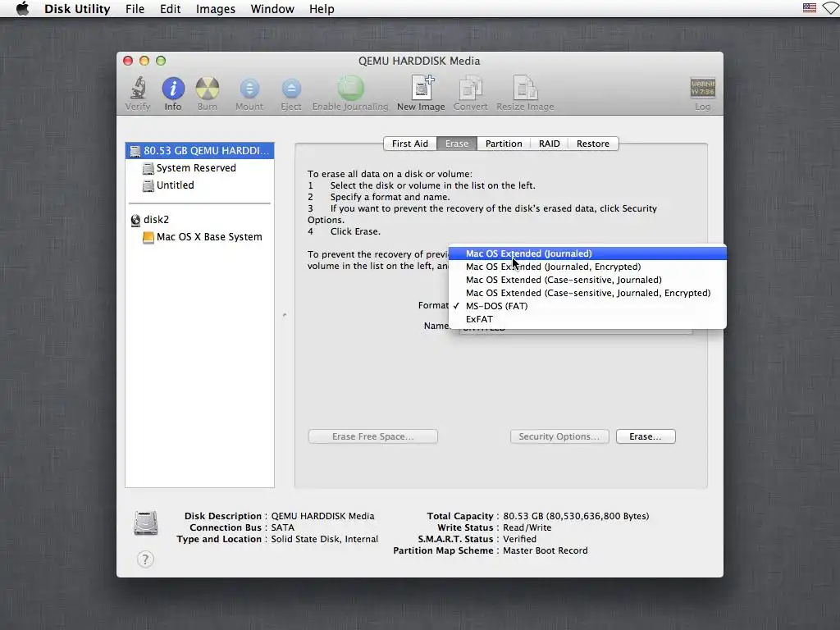Click the Read/Write status value

click(x=527, y=527)
